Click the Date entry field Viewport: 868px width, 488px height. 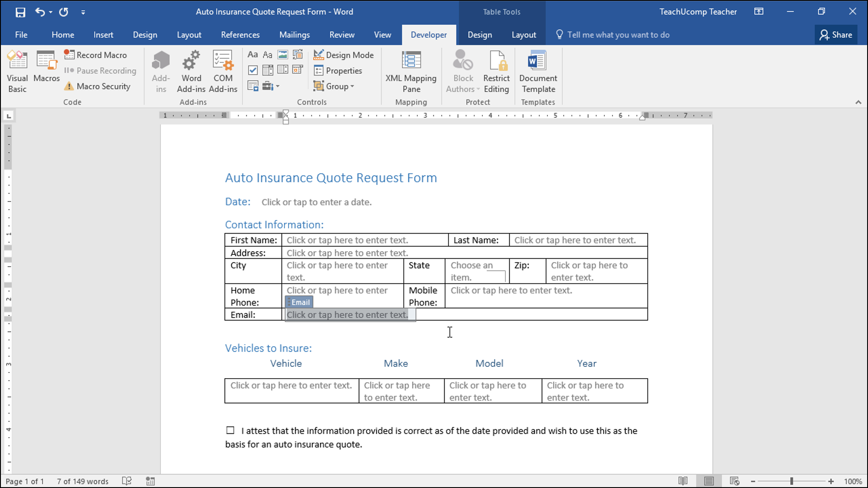click(317, 201)
